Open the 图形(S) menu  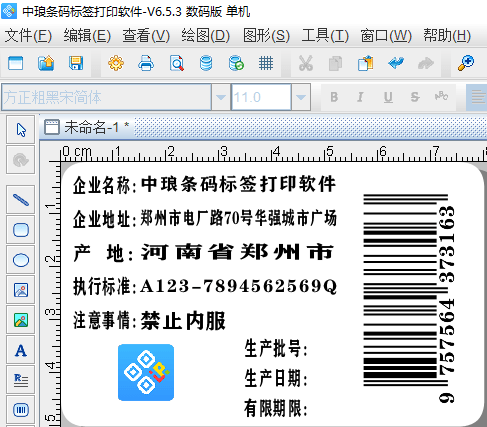[266, 36]
